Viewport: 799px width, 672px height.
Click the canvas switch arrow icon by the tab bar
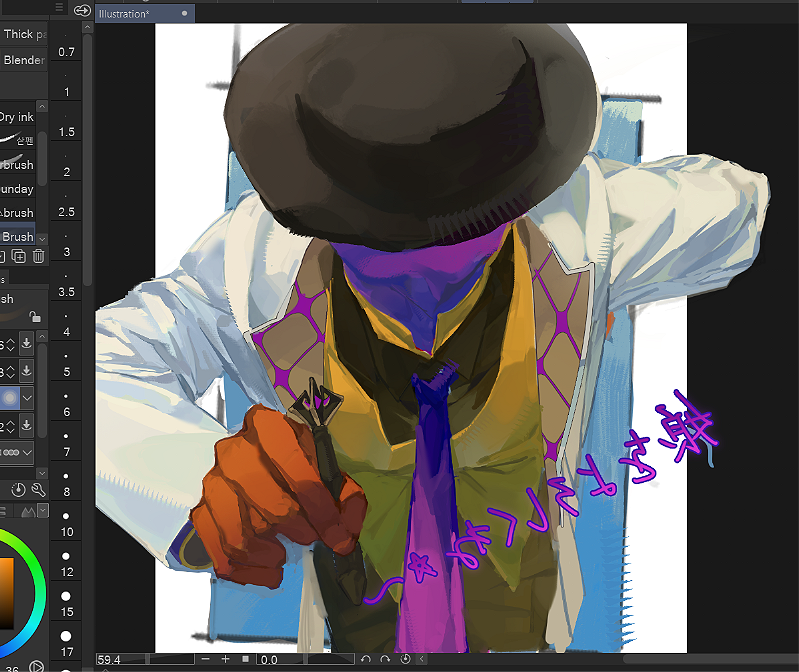click(82, 10)
